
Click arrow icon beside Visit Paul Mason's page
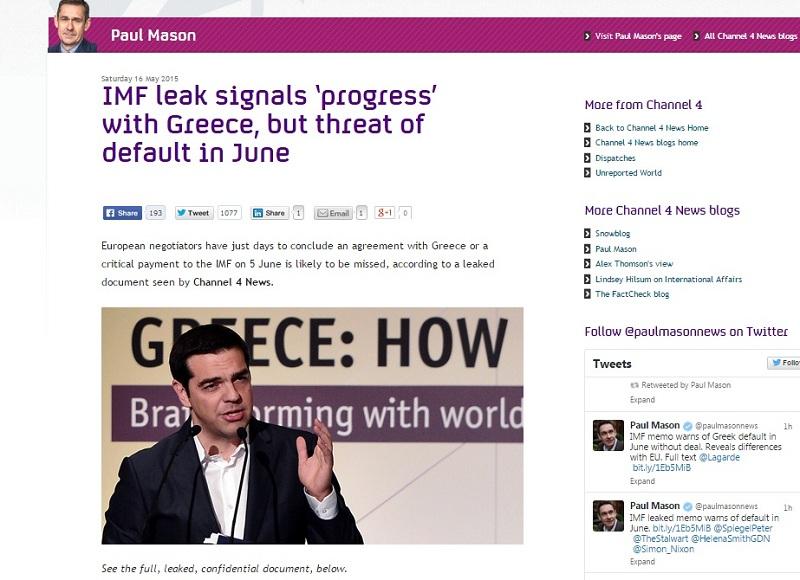point(587,36)
